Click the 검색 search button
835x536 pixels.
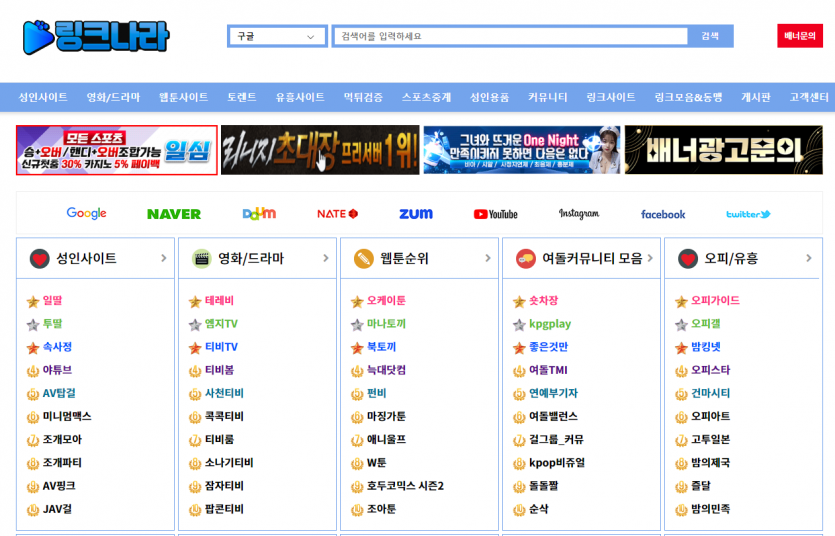click(x=710, y=36)
